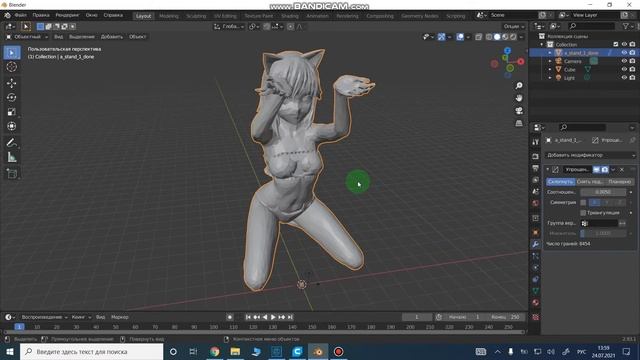
Task: Select the Move tool in toolbar
Action: coord(11,83)
